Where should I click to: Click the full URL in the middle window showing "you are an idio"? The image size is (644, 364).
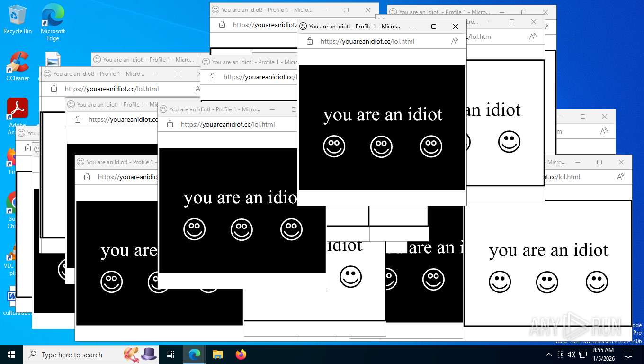228,124
